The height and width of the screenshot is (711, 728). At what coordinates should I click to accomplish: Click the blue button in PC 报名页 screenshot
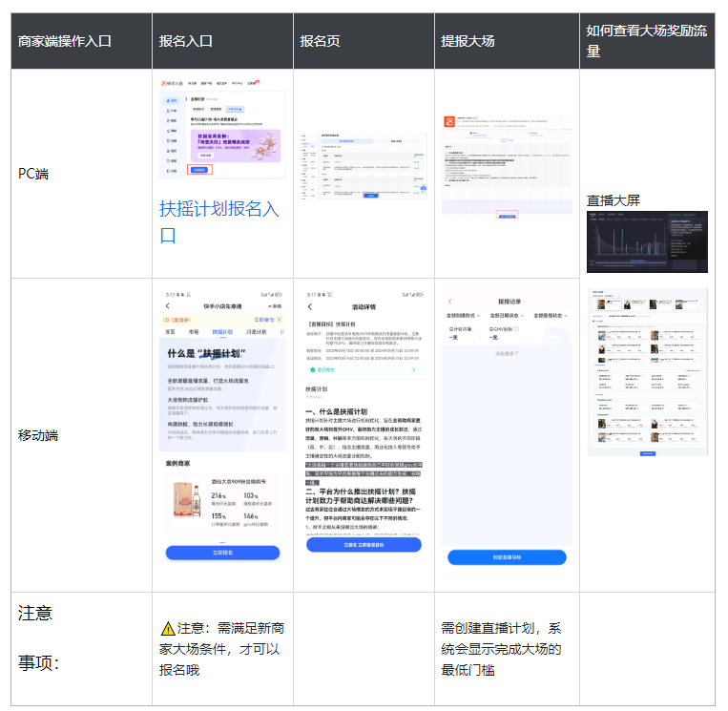370,196
